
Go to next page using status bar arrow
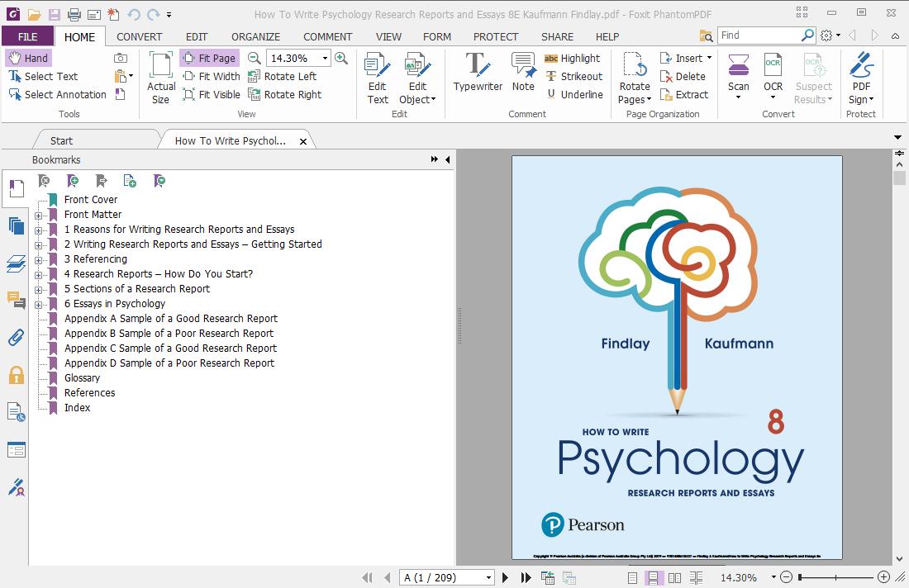[x=505, y=577]
